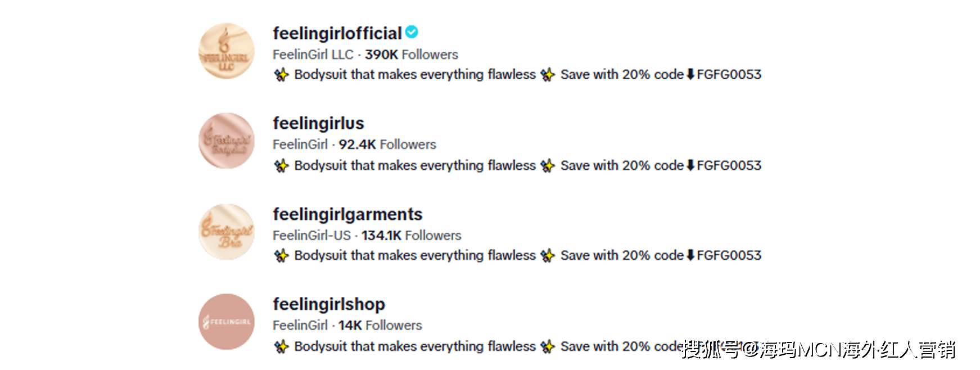Click the 92.4K Followers text
980x370 pixels.
coord(387,145)
